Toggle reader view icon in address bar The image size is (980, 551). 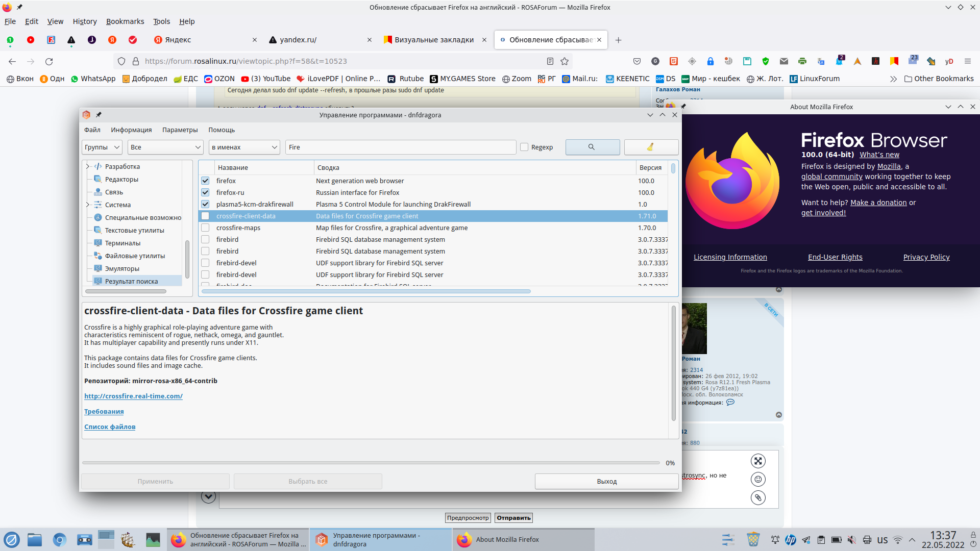point(550,61)
